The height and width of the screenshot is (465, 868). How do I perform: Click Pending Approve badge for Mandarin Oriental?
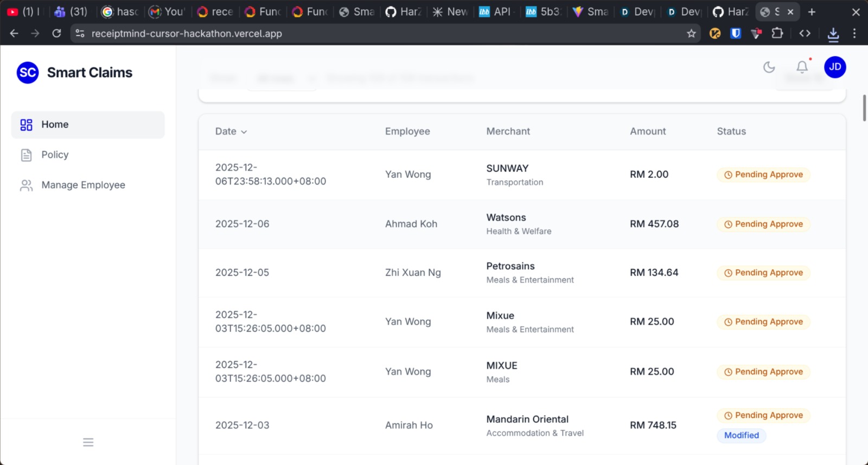(x=763, y=416)
